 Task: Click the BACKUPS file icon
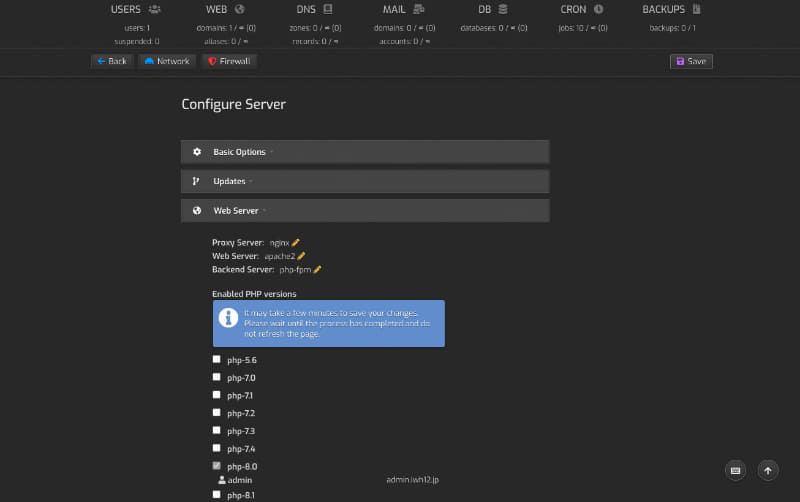point(696,9)
